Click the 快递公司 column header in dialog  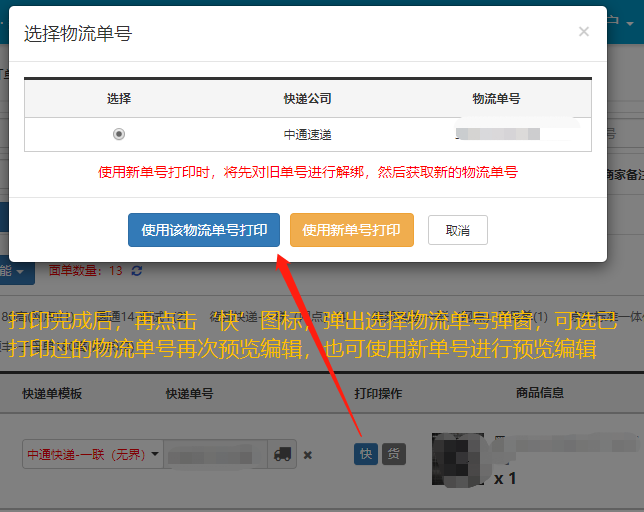point(307,99)
